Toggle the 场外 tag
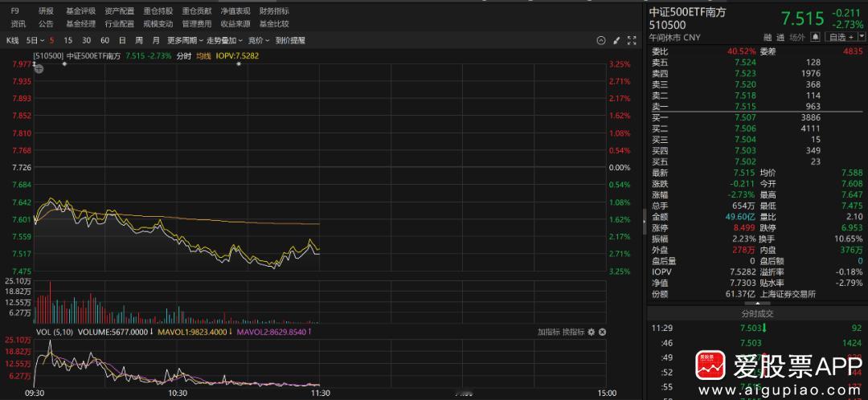Image resolution: width=868 pixels, height=400 pixels. click(x=797, y=37)
